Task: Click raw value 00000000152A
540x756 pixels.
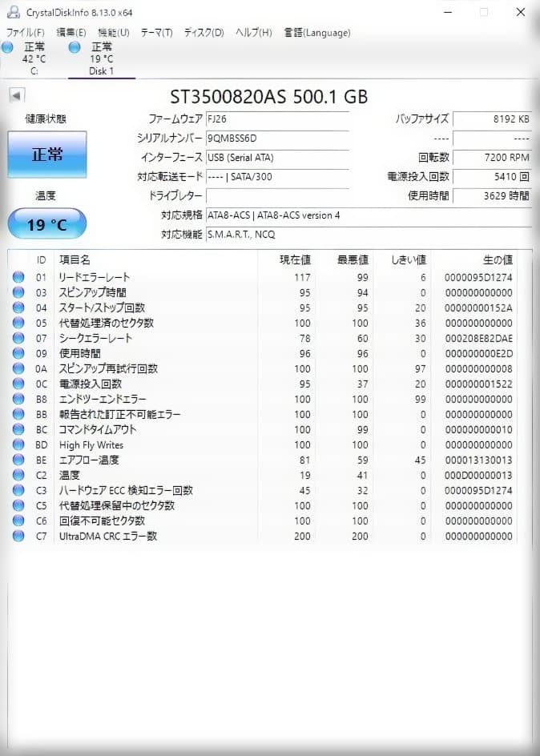Action: [478, 308]
